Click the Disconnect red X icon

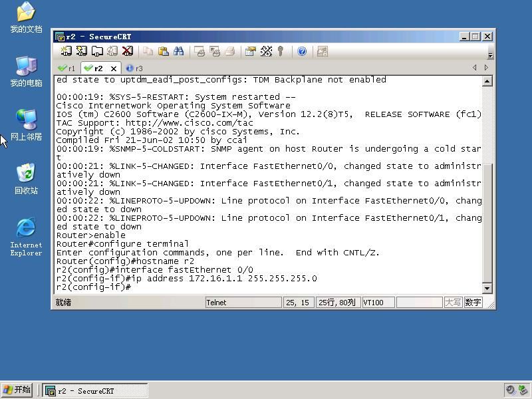tap(128, 51)
